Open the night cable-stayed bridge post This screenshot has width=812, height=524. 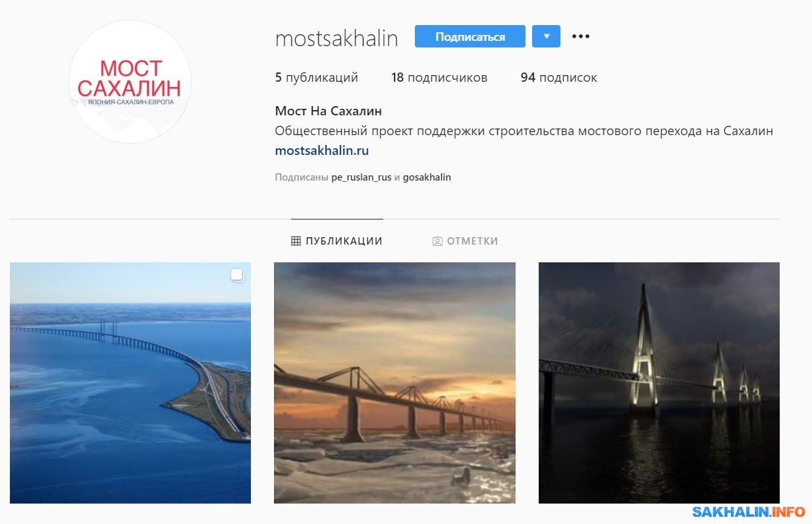point(659,383)
